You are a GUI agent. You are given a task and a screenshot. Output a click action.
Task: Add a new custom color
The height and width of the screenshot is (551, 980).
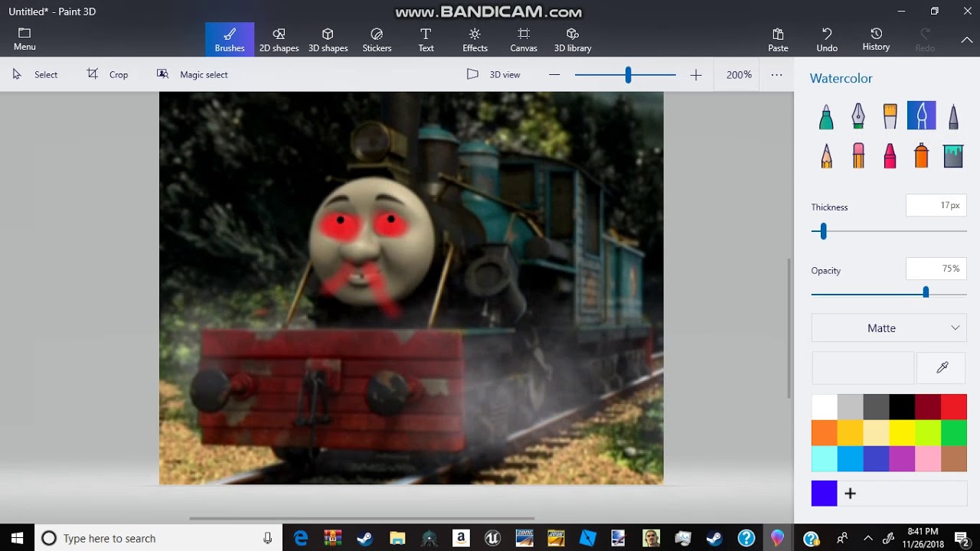pos(850,494)
